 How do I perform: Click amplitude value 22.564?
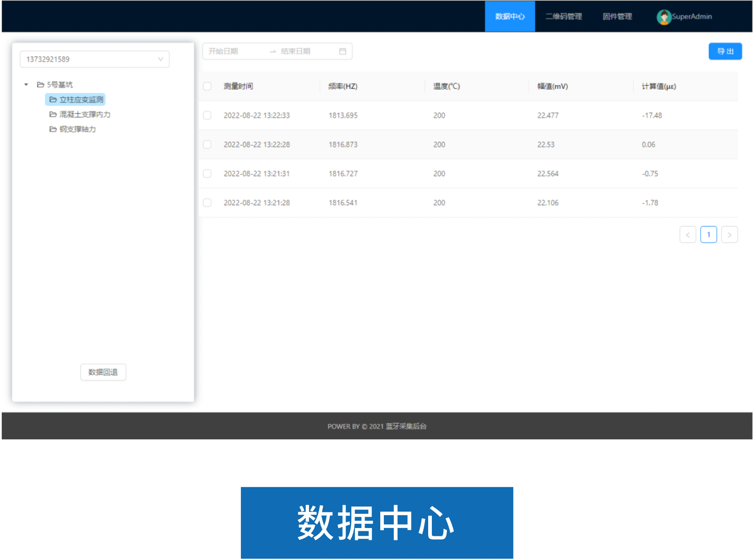tap(548, 174)
